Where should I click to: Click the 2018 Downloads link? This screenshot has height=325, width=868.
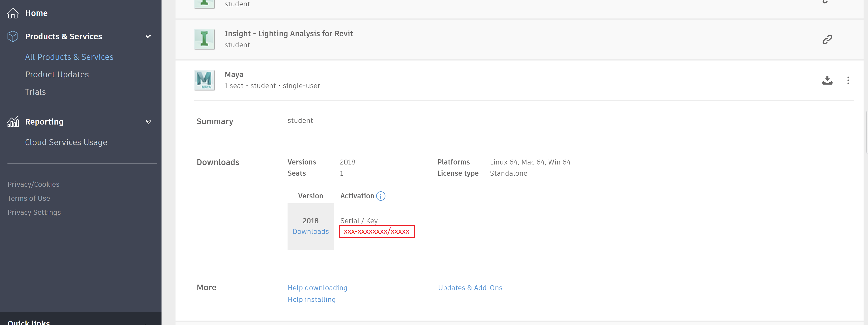click(311, 232)
